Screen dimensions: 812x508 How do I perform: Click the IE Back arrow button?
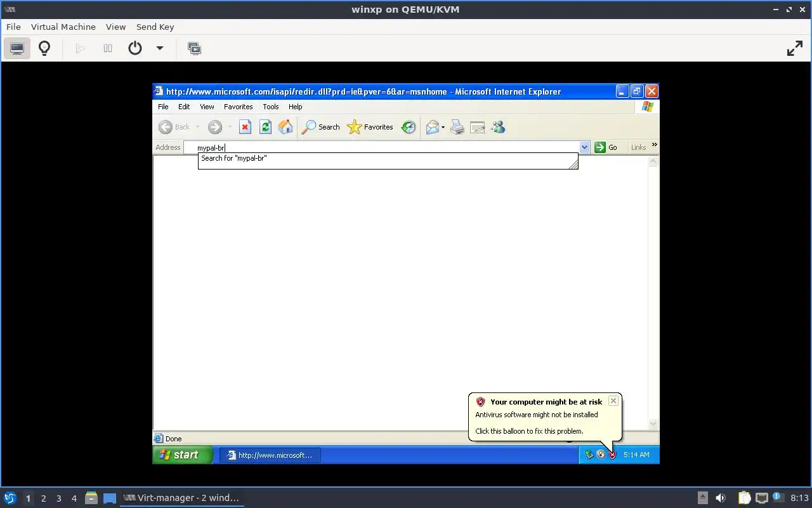pos(173,127)
